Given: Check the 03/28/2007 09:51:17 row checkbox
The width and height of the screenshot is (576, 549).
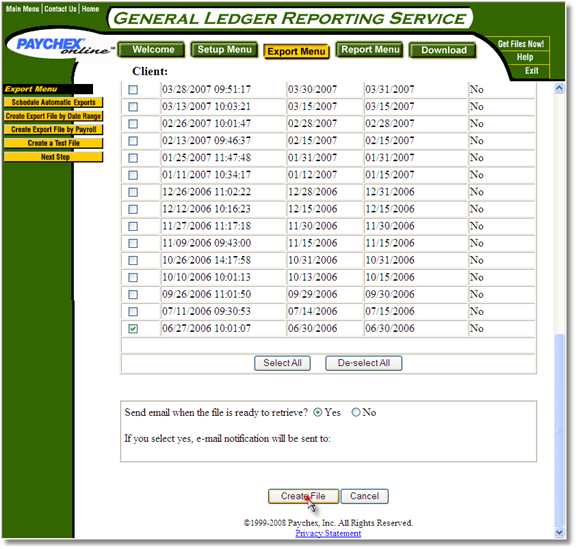Looking at the screenshot, I should (133, 90).
